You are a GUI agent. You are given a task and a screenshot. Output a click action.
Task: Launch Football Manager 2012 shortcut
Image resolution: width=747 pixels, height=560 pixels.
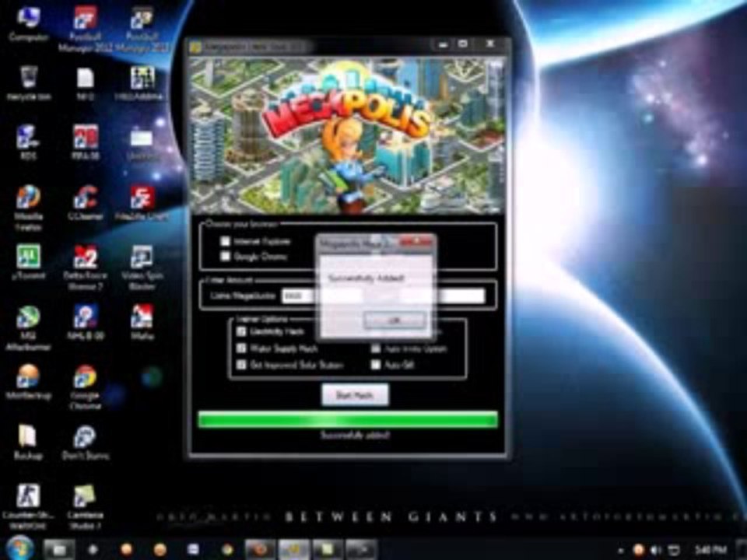point(86,29)
